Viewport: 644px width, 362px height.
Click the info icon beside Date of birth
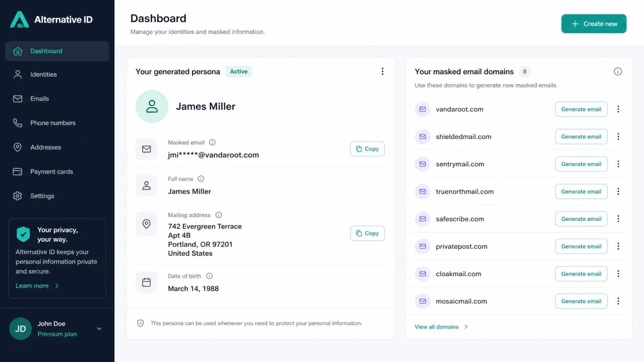(209, 276)
